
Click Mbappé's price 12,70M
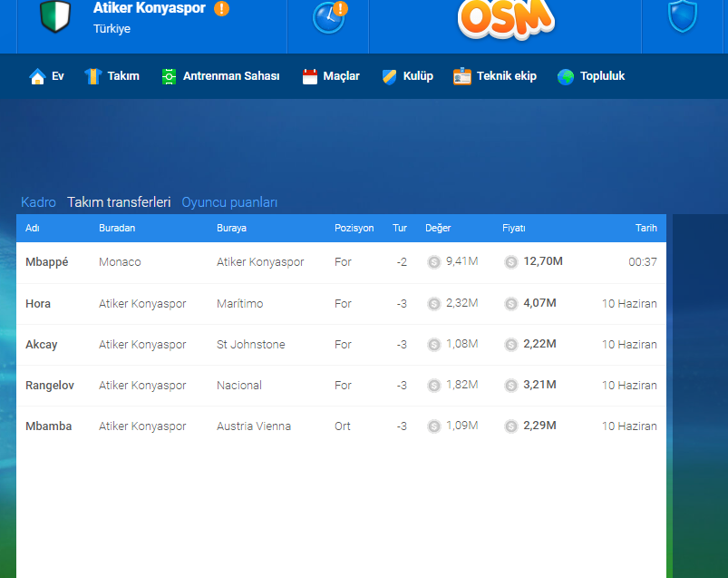click(543, 261)
